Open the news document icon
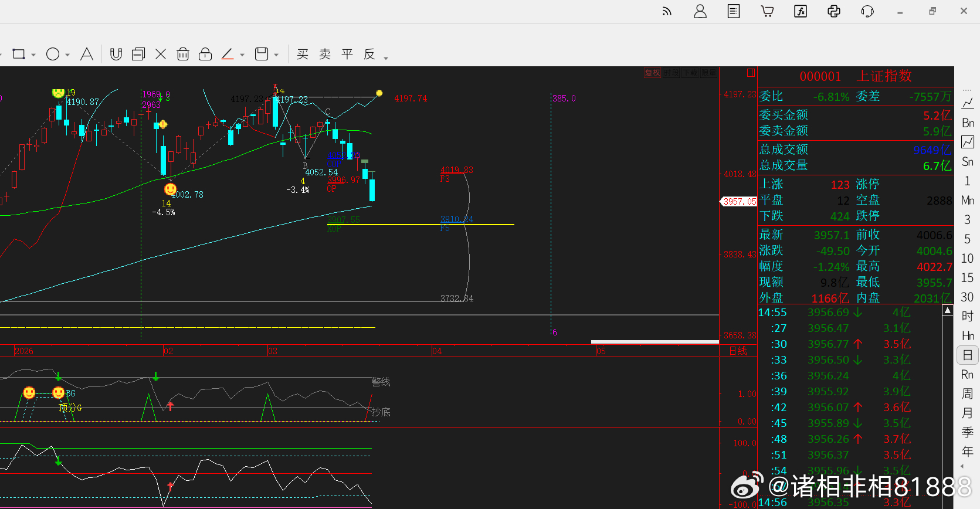The image size is (980, 509). click(734, 11)
